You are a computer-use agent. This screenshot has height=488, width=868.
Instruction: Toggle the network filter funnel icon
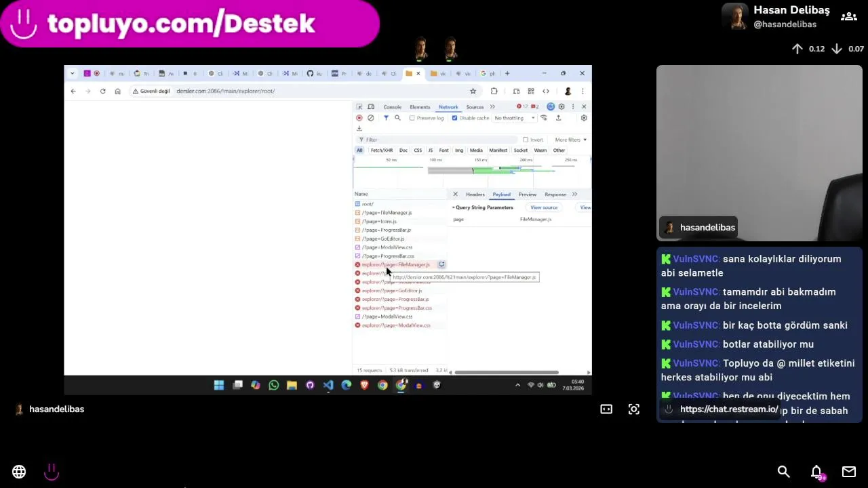(386, 118)
